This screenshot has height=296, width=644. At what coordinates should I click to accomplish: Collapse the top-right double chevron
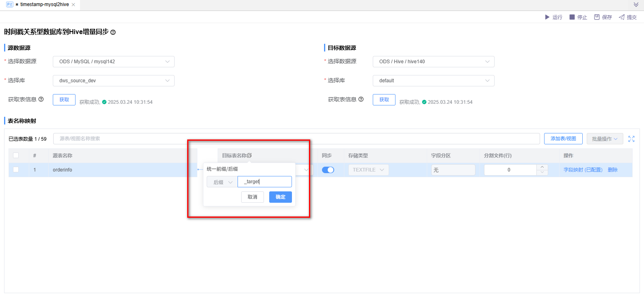(636, 4)
